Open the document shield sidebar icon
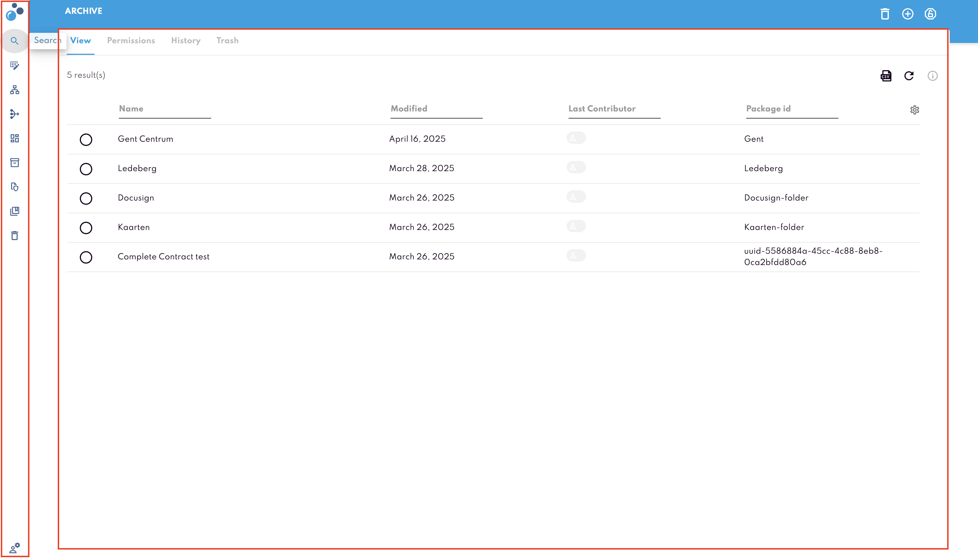Viewport: 978px width, 560px height. tap(15, 187)
